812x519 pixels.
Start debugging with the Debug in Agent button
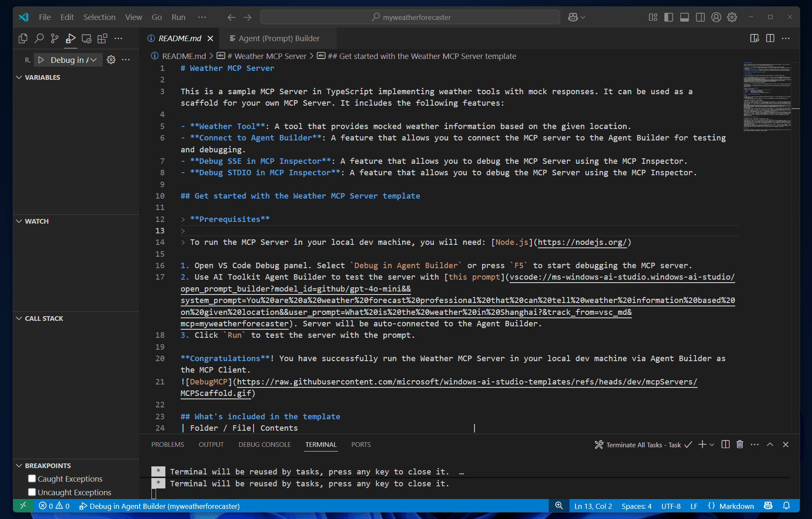[41, 60]
